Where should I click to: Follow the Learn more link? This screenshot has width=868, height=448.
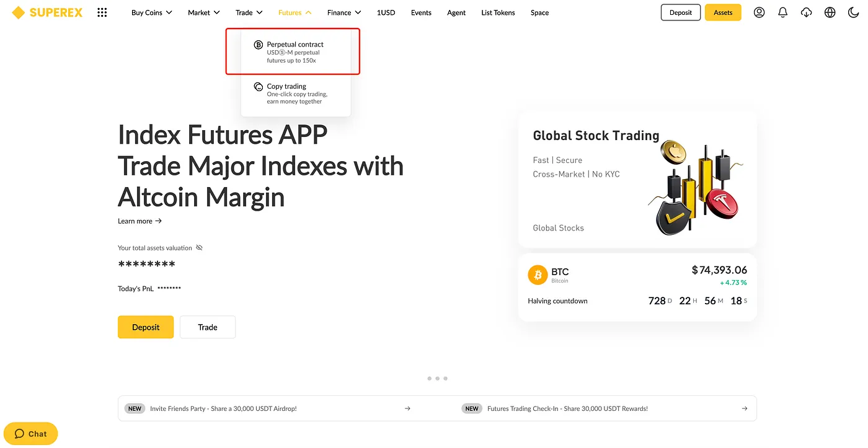140,221
